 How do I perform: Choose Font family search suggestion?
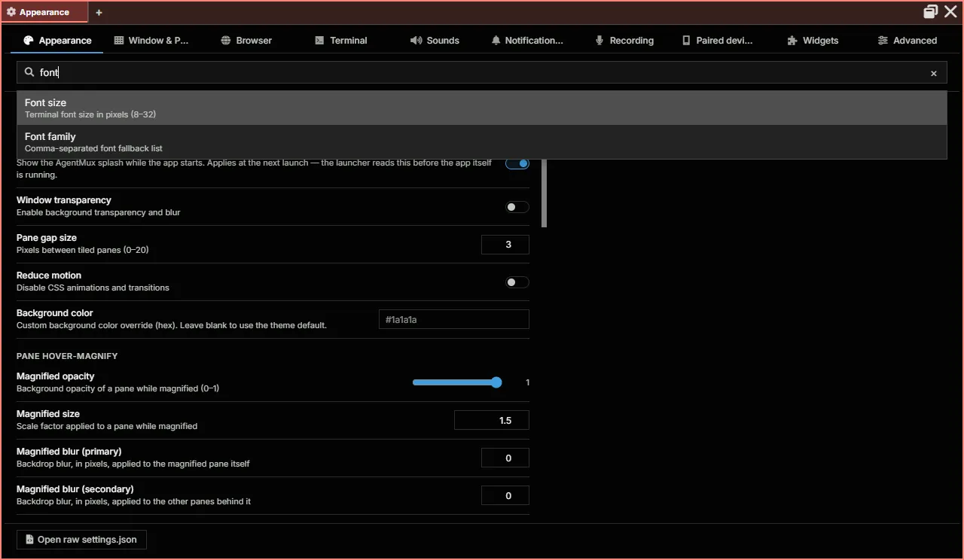coord(482,142)
